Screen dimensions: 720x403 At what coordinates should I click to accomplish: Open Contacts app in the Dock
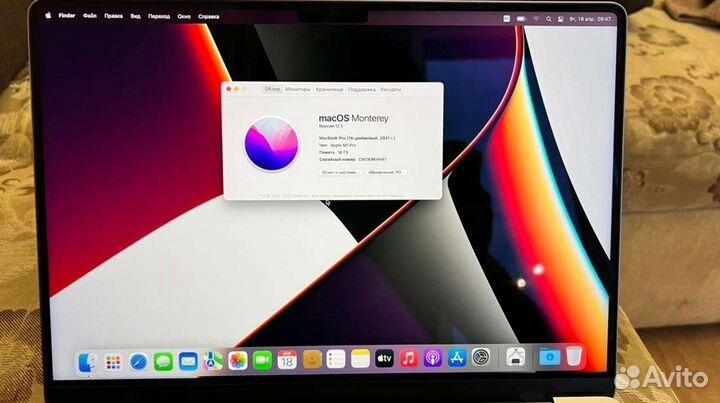click(x=312, y=360)
